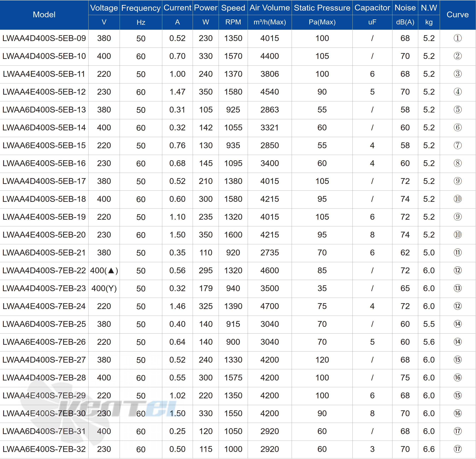Select model LWAA6D400S-7EB-25
This screenshot has height=459, width=476.
(x=44, y=324)
